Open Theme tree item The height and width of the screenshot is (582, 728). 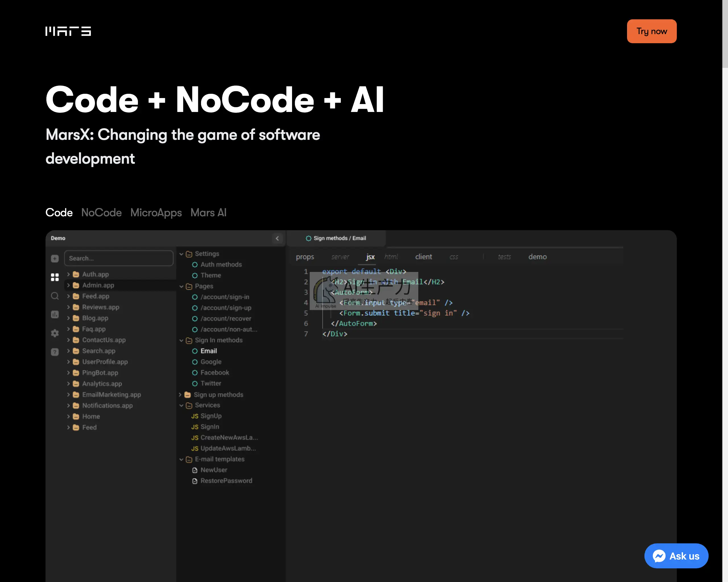point(206,275)
